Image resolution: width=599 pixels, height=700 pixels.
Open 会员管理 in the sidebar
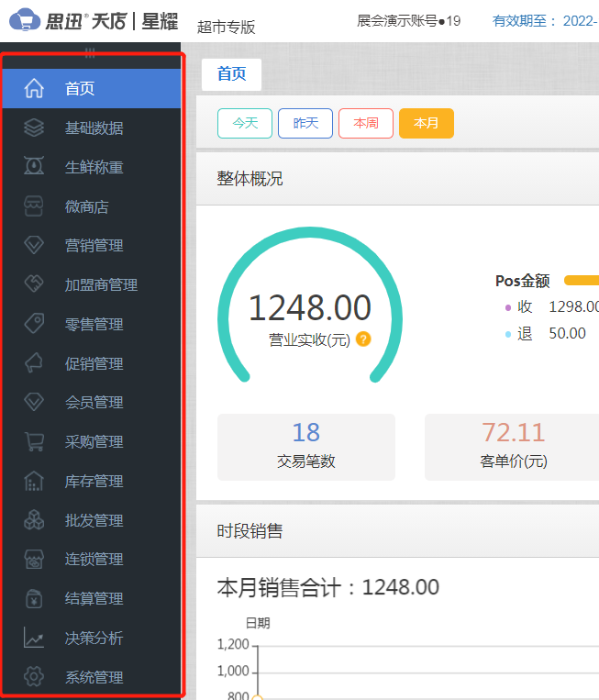pyautogui.click(x=92, y=402)
